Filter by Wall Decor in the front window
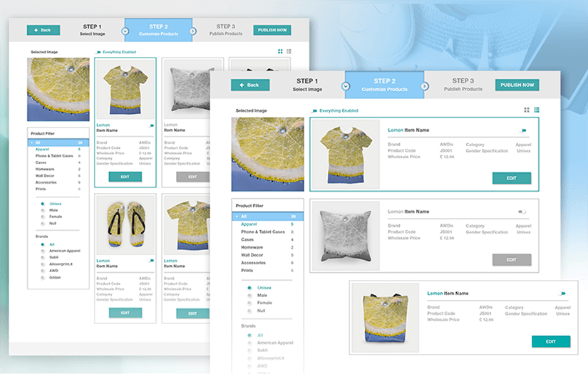588x374 pixels. (268, 255)
